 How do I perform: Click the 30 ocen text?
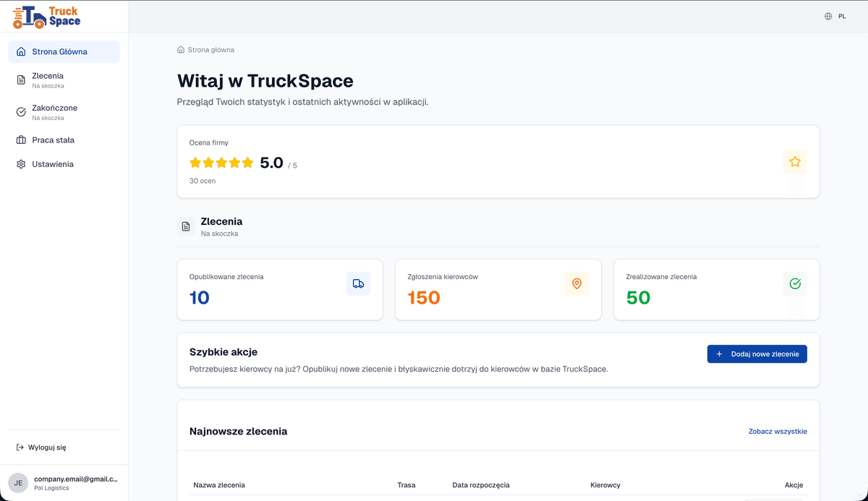click(x=203, y=181)
